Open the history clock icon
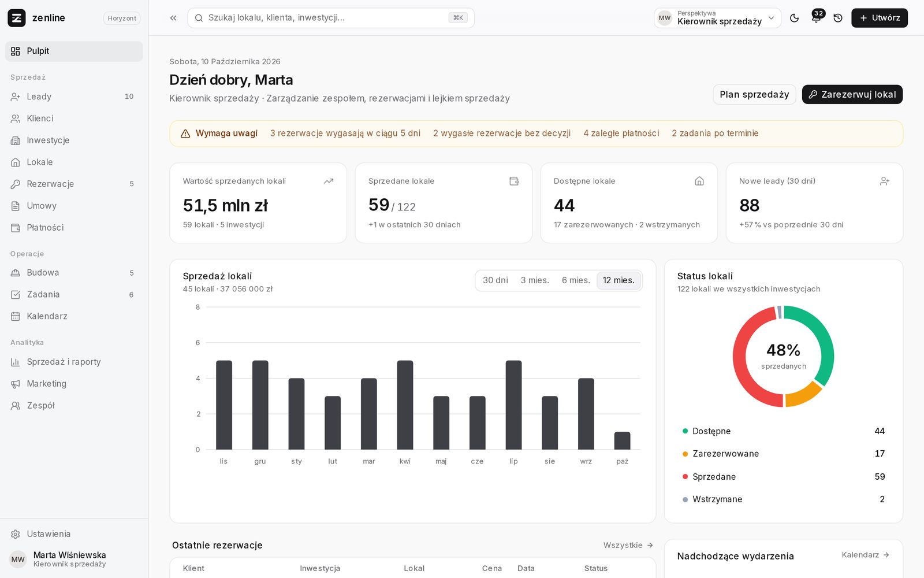Viewport: 924px width, 578px height. pyautogui.click(x=838, y=18)
